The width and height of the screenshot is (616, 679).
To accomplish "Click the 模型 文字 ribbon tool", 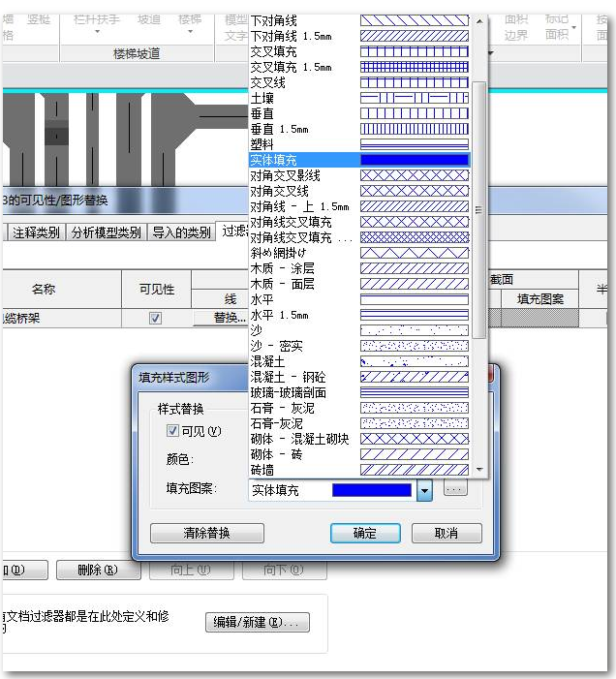I will tap(236, 27).
